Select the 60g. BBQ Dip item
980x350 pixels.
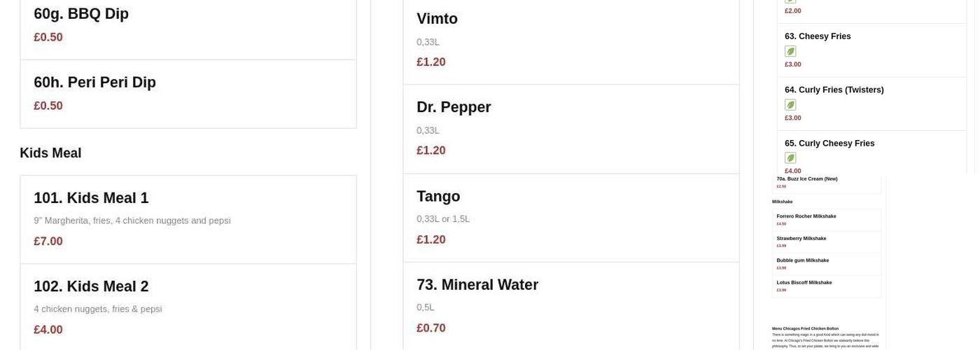81,14
